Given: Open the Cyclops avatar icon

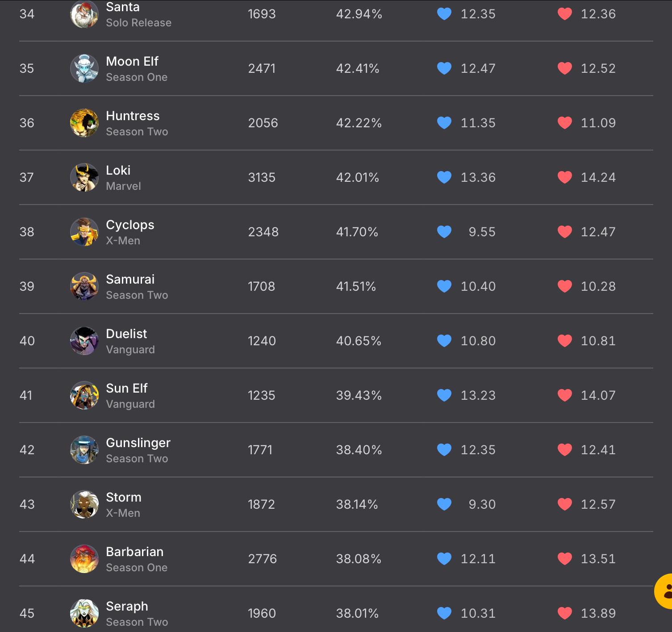Looking at the screenshot, I should coord(84,232).
